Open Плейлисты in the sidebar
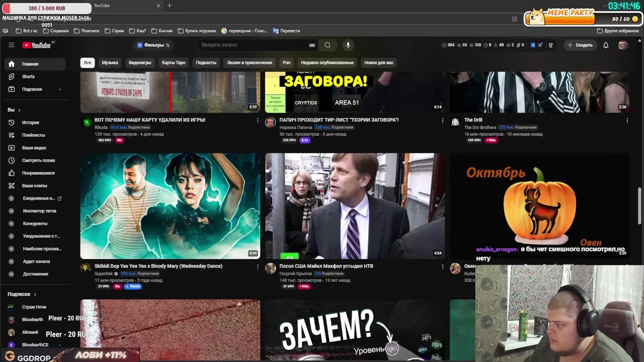 coord(35,135)
